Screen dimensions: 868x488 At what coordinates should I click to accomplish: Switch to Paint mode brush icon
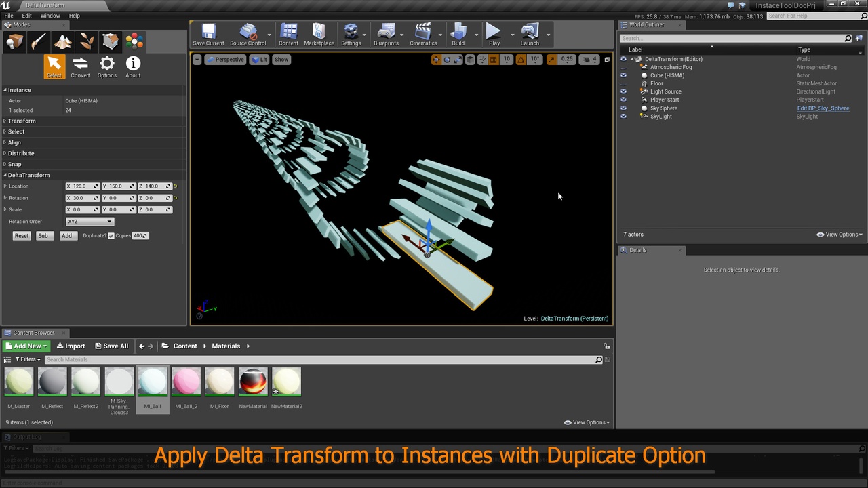click(39, 42)
